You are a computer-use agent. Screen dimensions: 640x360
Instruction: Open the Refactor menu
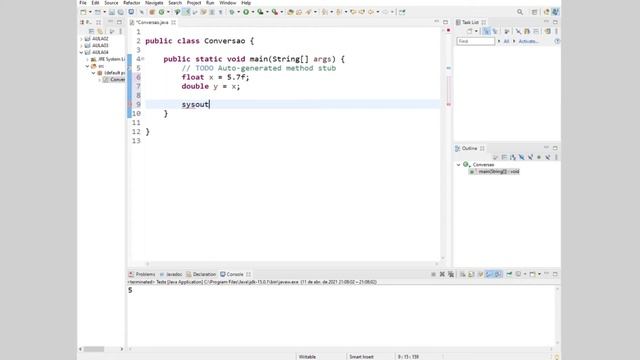coord(131,3)
